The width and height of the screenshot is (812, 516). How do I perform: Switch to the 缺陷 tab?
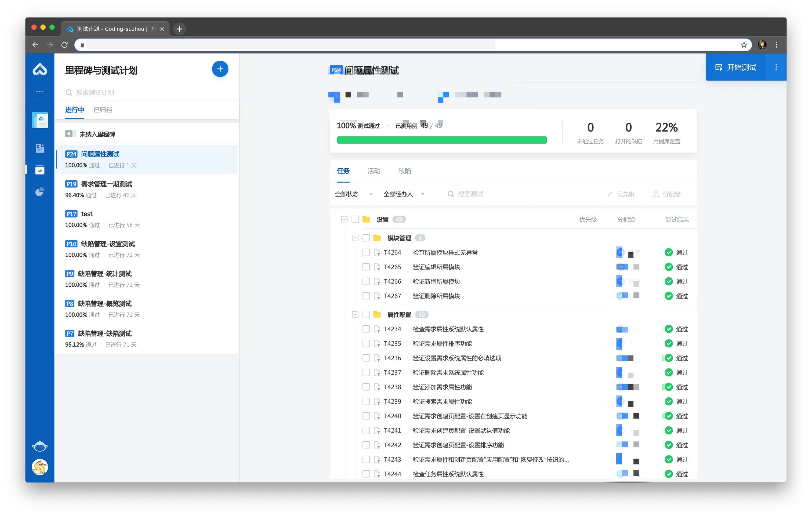tap(404, 171)
